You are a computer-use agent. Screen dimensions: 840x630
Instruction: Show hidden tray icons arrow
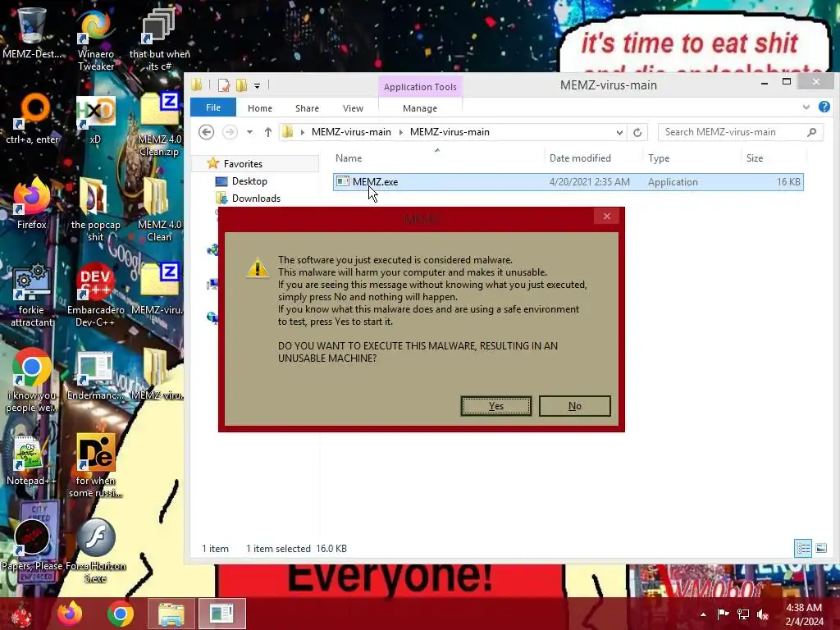(x=703, y=614)
